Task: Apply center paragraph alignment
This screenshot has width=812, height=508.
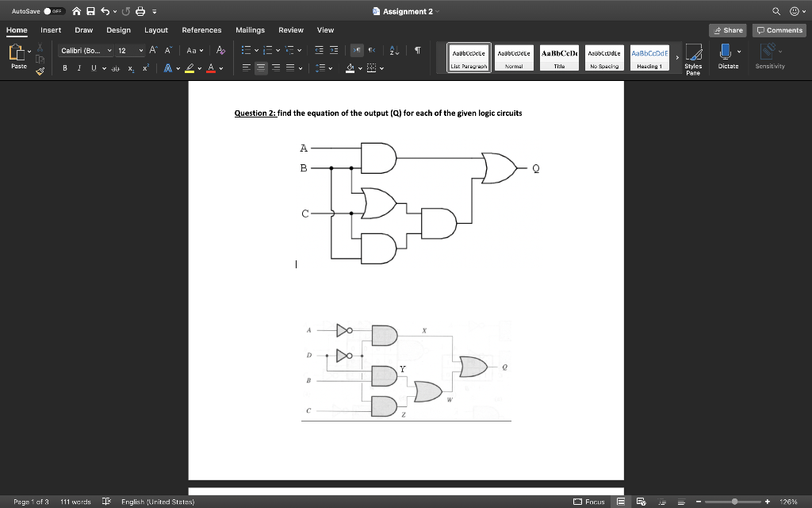Action: click(x=262, y=67)
